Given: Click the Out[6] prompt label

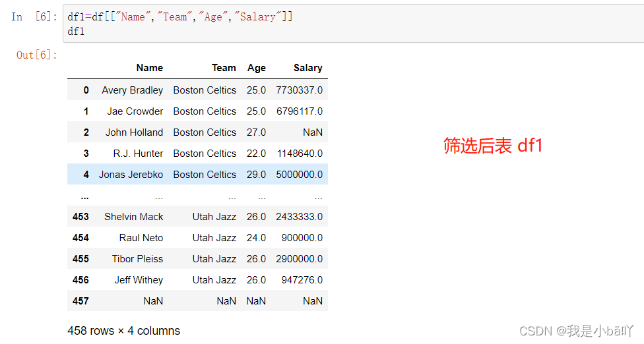Looking at the screenshot, I should point(36,55).
